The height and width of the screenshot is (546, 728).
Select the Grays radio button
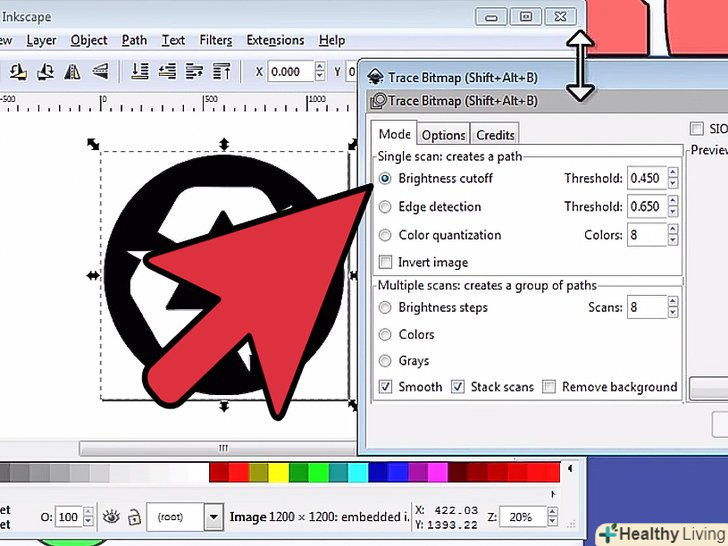click(x=385, y=360)
